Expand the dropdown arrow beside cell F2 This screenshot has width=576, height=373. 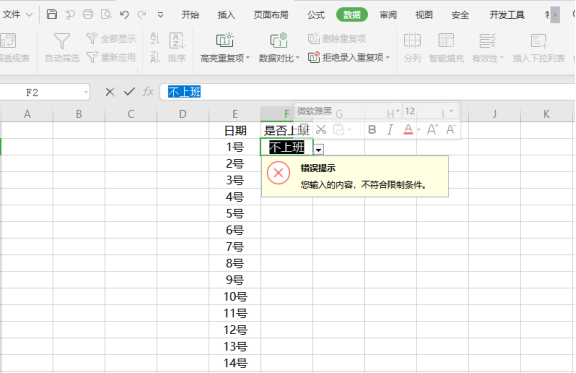point(318,150)
